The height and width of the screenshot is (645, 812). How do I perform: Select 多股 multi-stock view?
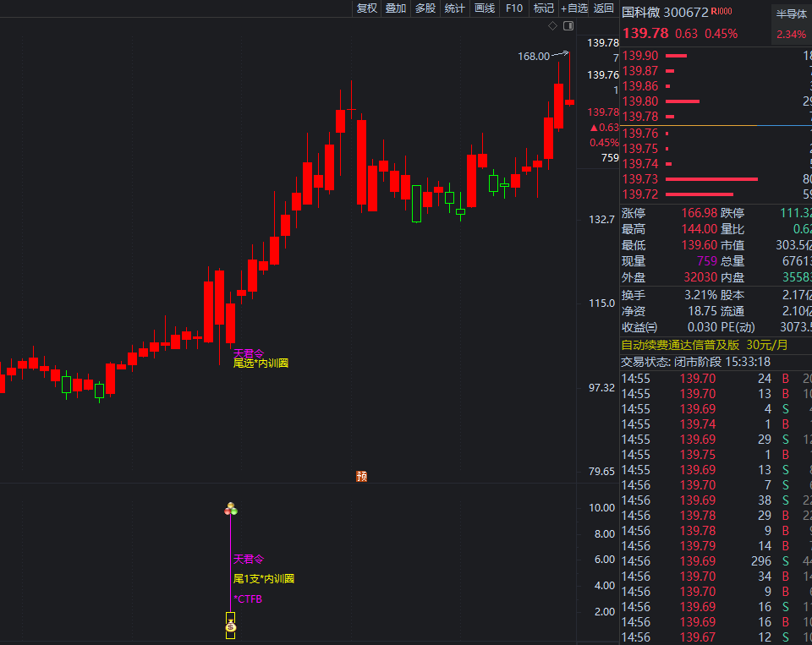pyautogui.click(x=425, y=8)
